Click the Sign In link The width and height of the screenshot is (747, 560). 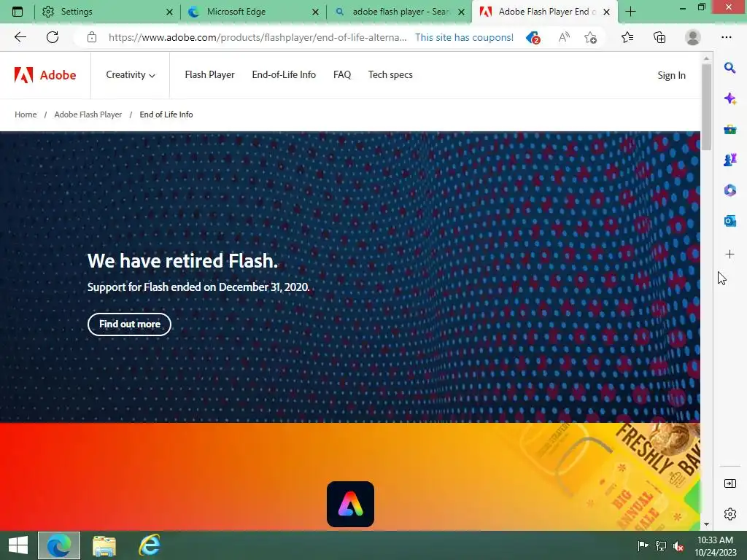(671, 75)
